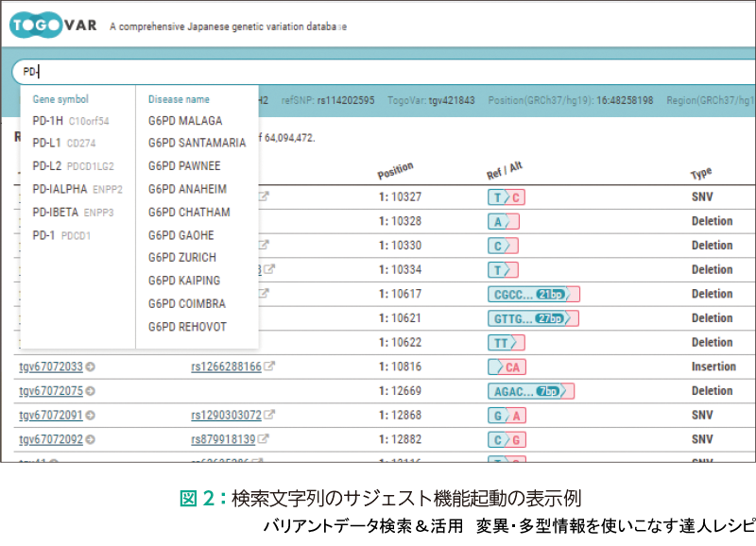Open variant link tgv67072033

(50, 367)
